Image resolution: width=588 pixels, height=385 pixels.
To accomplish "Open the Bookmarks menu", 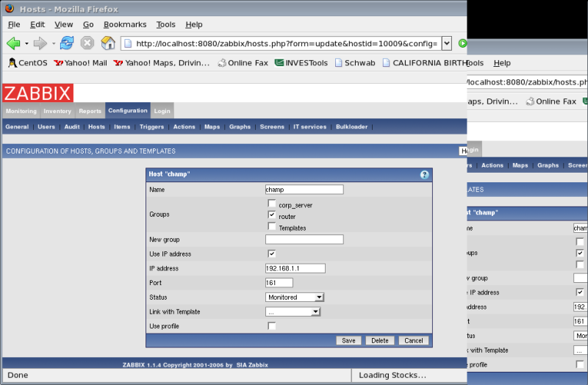I will [125, 24].
